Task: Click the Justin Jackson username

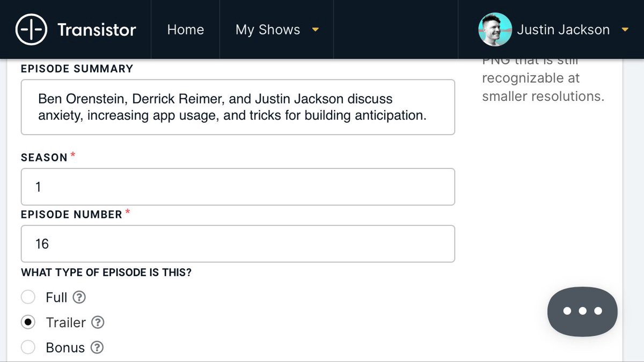Action: tap(563, 29)
